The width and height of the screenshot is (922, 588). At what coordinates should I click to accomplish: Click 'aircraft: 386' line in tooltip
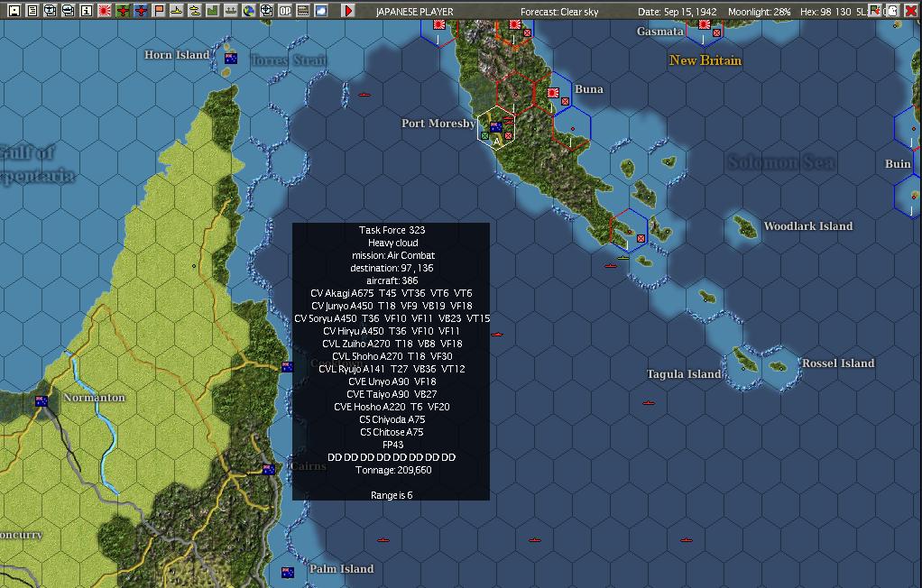pyautogui.click(x=392, y=280)
